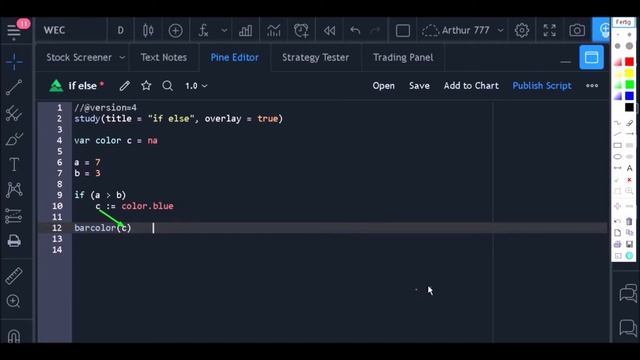
Task: Click zoom in magnifier tool
Action: coord(13,302)
